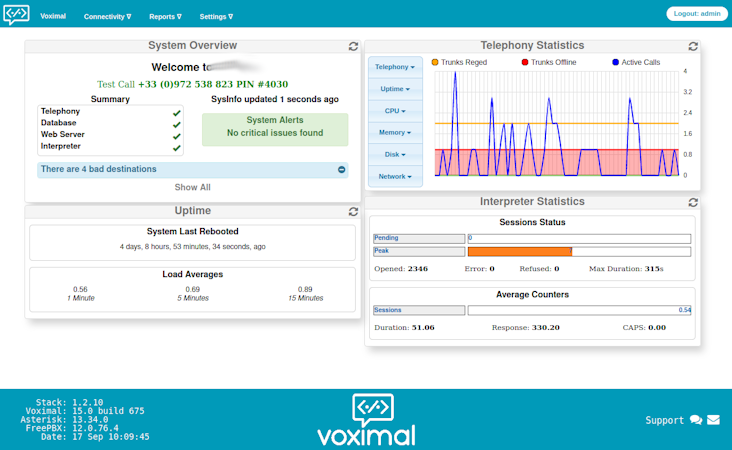Click the Interpreter status check mark
Viewport: 732px width, 450px height.
[176, 148]
